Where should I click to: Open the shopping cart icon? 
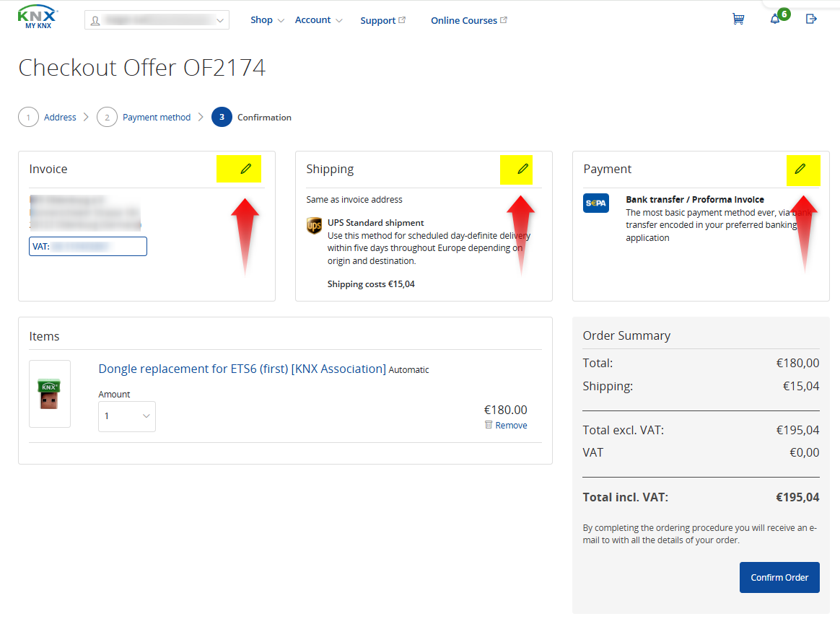click(738, 19)
